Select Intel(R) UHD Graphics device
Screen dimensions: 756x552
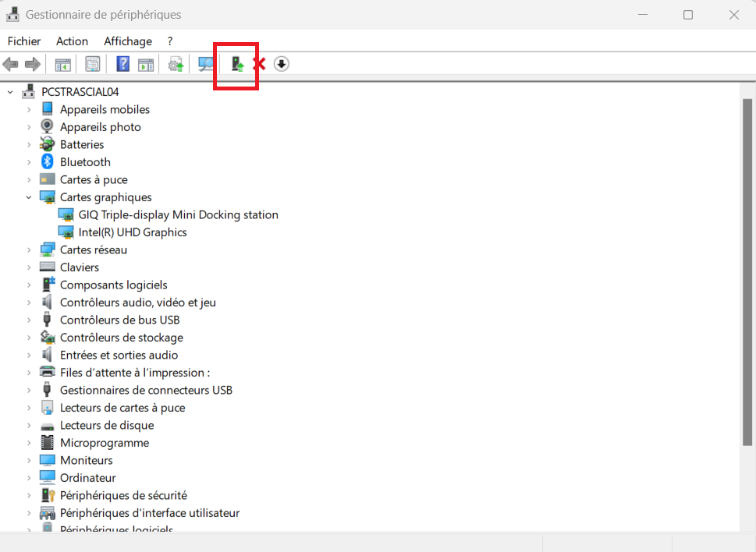[x=132, y=232]
